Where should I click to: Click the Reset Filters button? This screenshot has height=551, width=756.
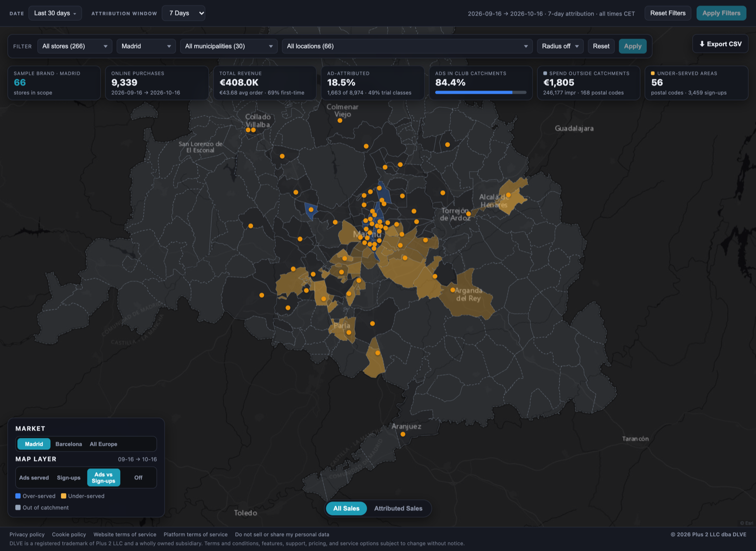pyautogui.click(x=668, y=13)
